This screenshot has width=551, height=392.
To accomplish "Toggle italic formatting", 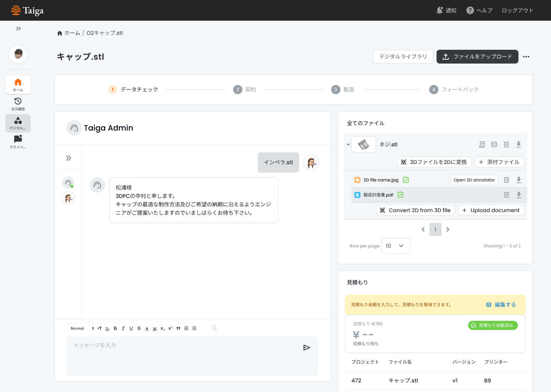I will [x=123, y=328].
